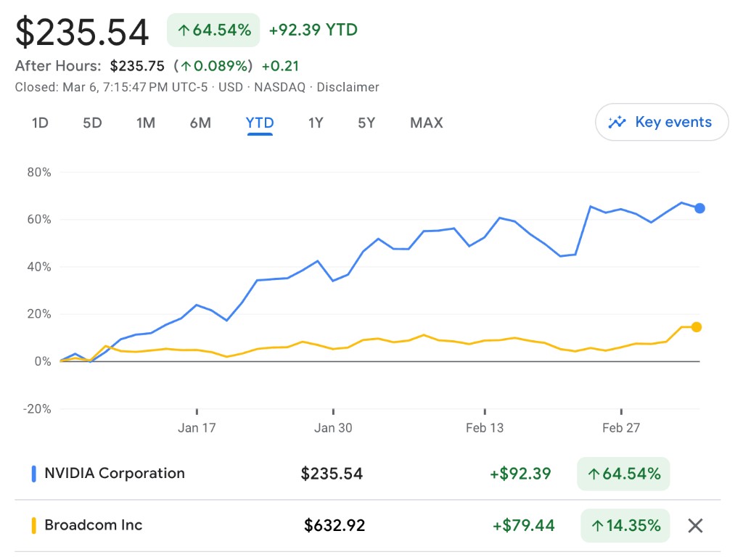Select the YTD tab
The image size is (743, 560).
point(260,123)
